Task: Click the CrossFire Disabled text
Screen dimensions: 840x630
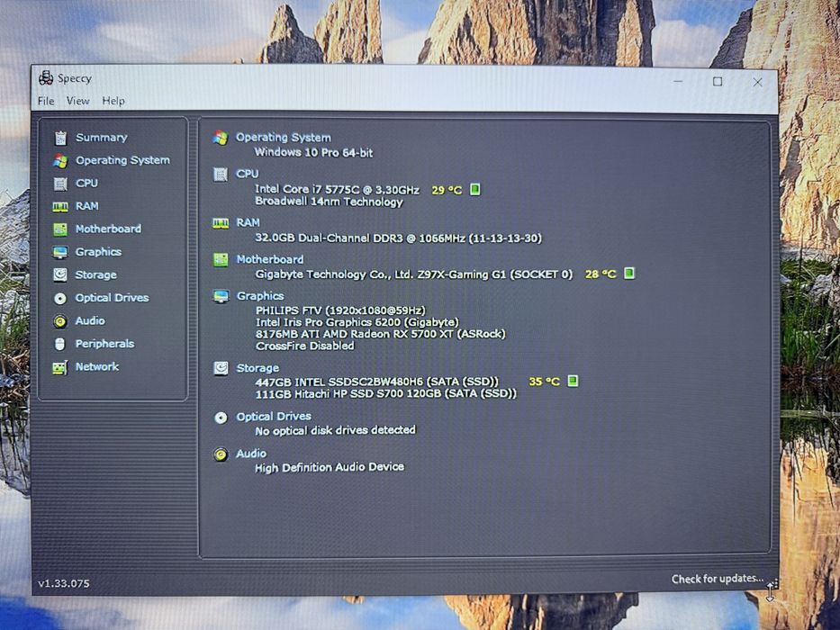Action: pos(305,346)
